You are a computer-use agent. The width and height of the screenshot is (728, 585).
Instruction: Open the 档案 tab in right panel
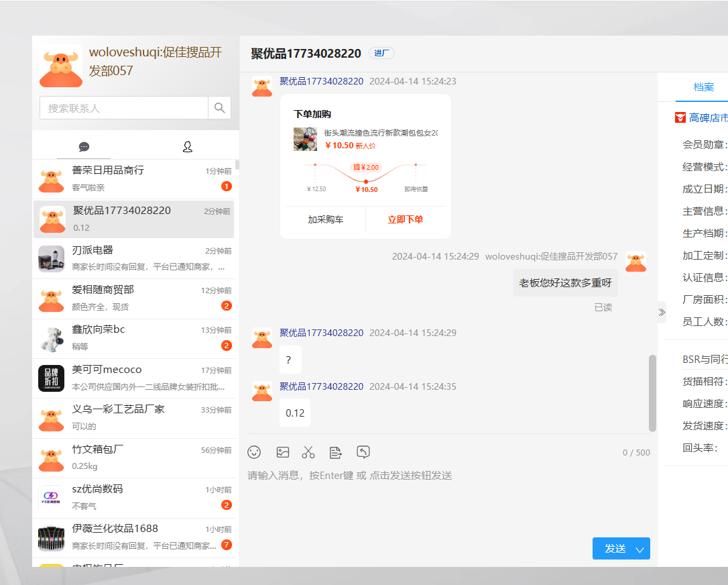(x=703, y=87)
